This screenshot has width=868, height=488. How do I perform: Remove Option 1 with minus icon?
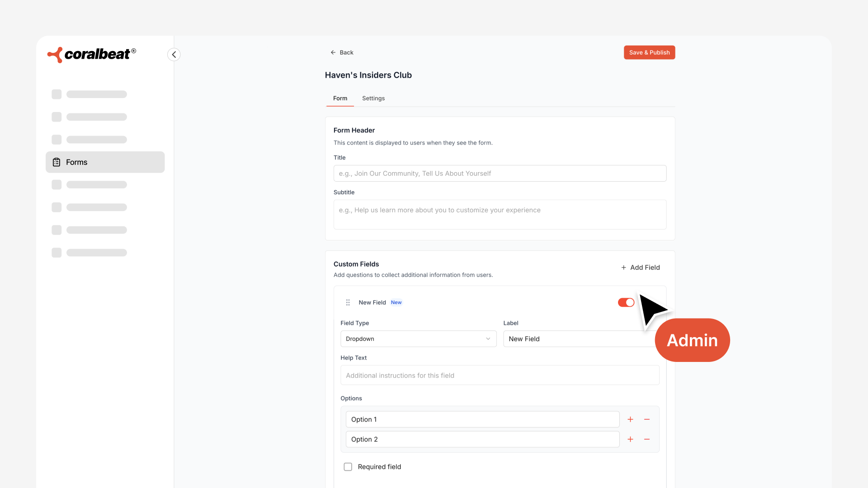(647, 419)
